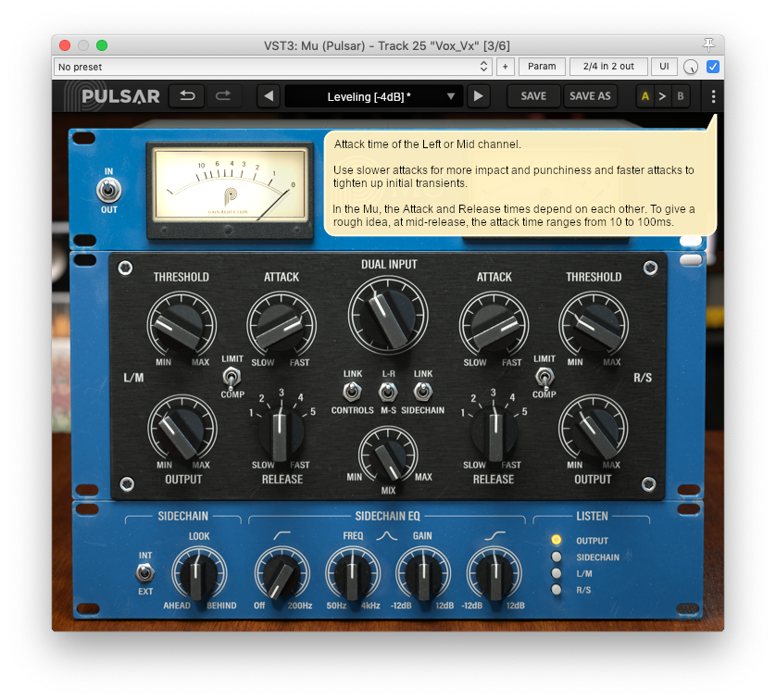Viewport: 776px width, 700px height.
Task: Click the UI button
Action: coord(664,67)
